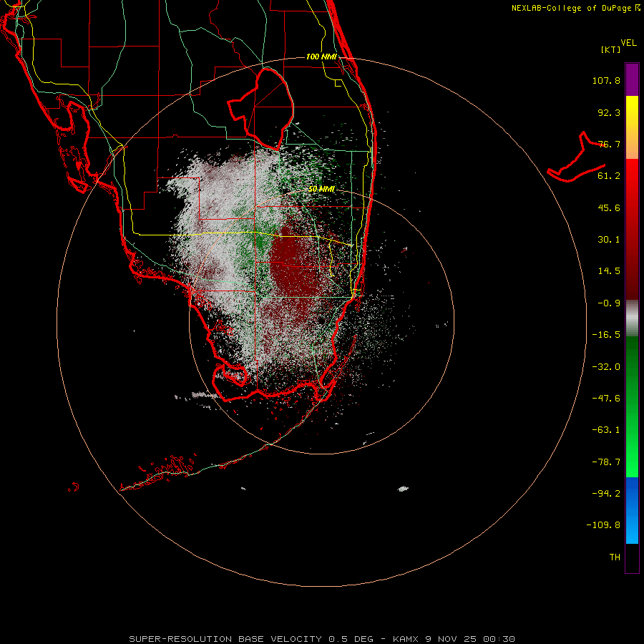Viewport: 644px width, 644px height.
Task: Click the 61.2 legend value
Action: pyautogui.click(x=609, y=176)
